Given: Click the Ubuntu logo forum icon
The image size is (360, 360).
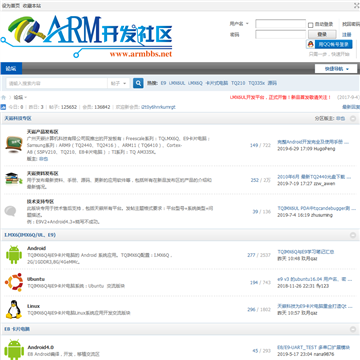Looking at the screenshot, I should coord(14,282).
